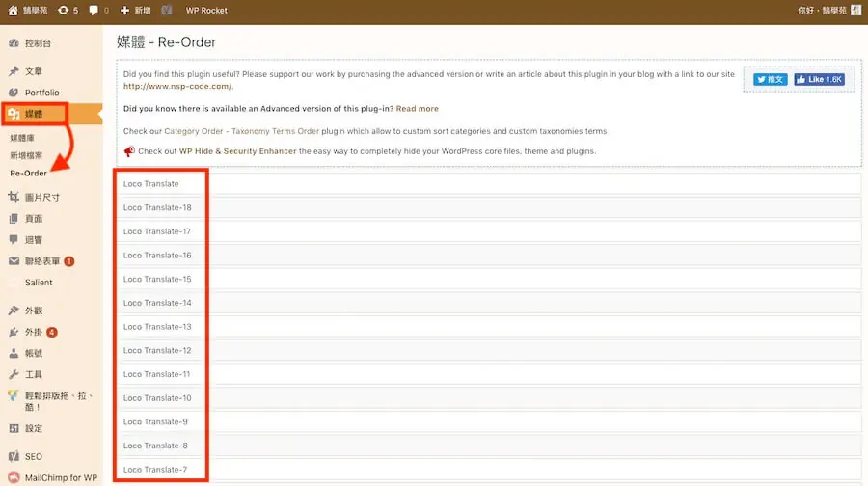This screenshot has height=486, width=868.
Task: Select the Loco Translate-16 row
Action: tap(488, 256)
